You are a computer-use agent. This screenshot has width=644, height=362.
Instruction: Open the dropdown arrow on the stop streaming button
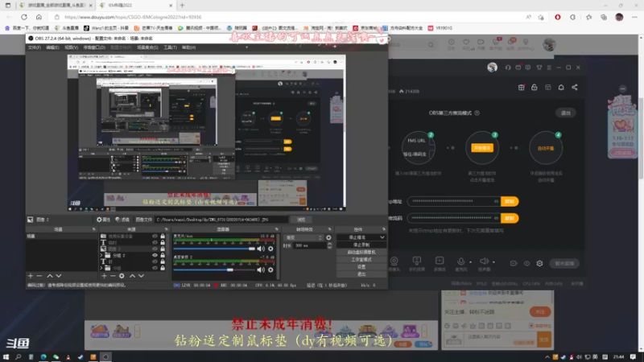[382, 237]
